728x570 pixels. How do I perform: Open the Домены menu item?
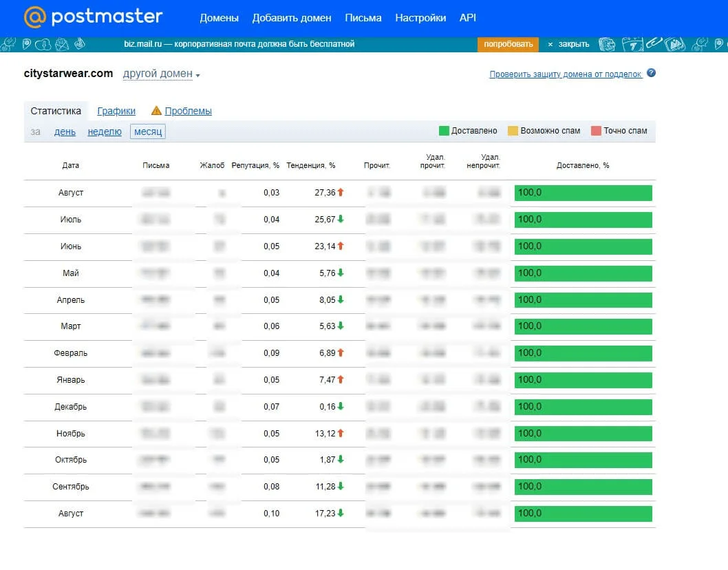(x=219, y=18)
